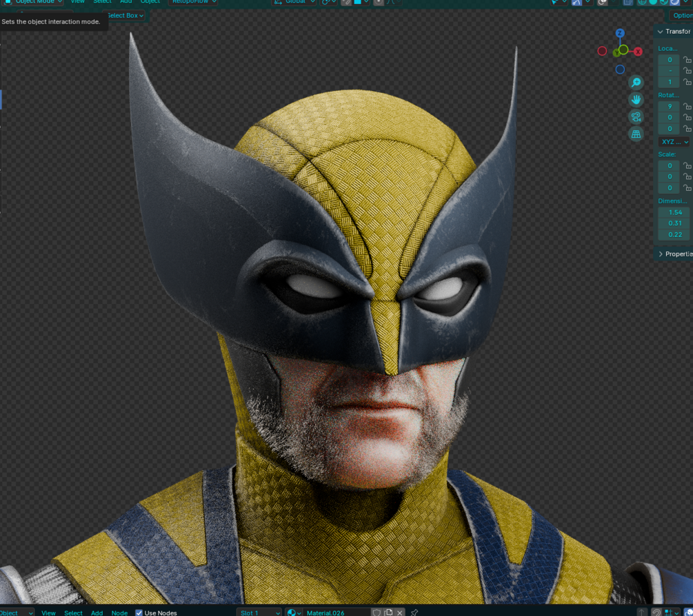This screenshot has width=693, height=616.
Task: Click the parent node tree up-arrow icon
Action: pyautogui.click(x=641, y=613)
